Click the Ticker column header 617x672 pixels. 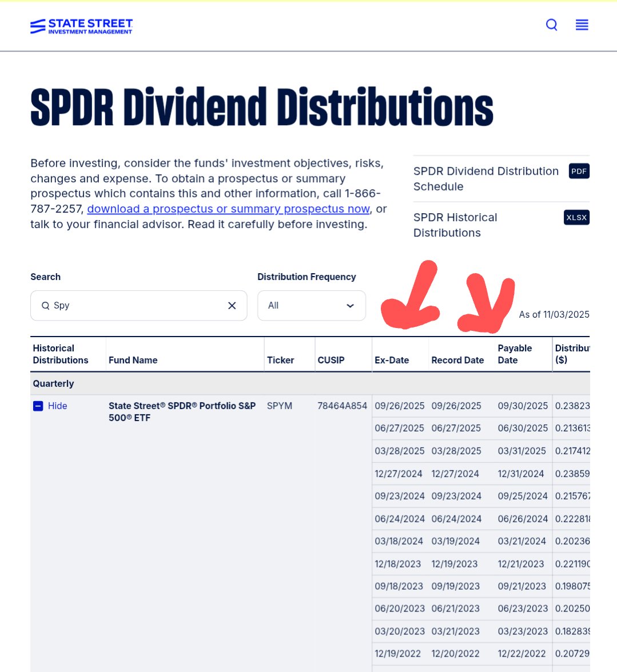coord(280,360)
